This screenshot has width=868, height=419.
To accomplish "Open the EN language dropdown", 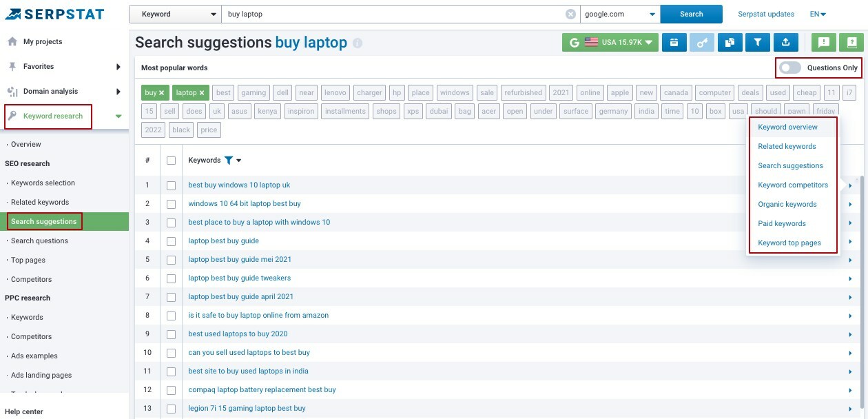I will 818,14.
